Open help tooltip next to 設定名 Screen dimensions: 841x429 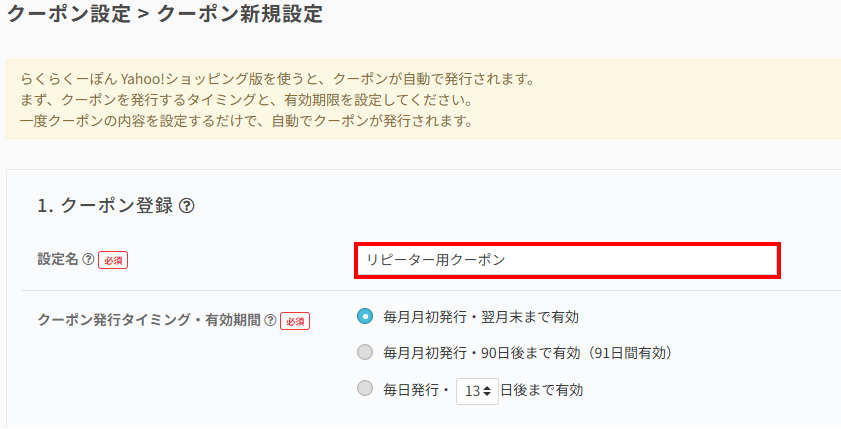(x=88, y=260)
